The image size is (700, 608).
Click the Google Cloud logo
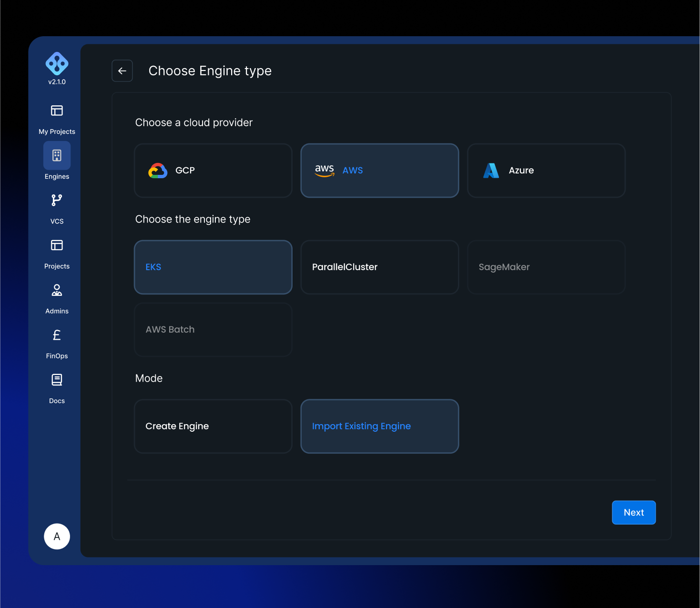tap(158, 171)
